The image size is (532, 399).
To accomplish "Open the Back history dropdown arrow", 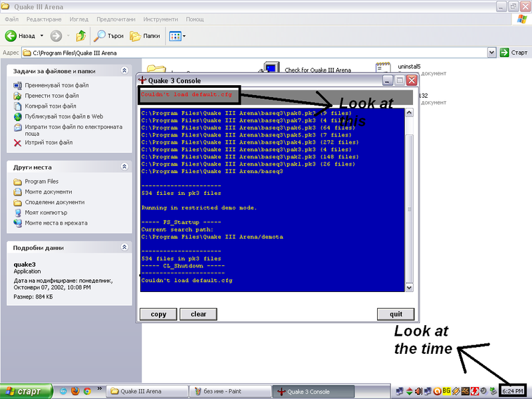I will pyautogui.click(x=42, y=36).
